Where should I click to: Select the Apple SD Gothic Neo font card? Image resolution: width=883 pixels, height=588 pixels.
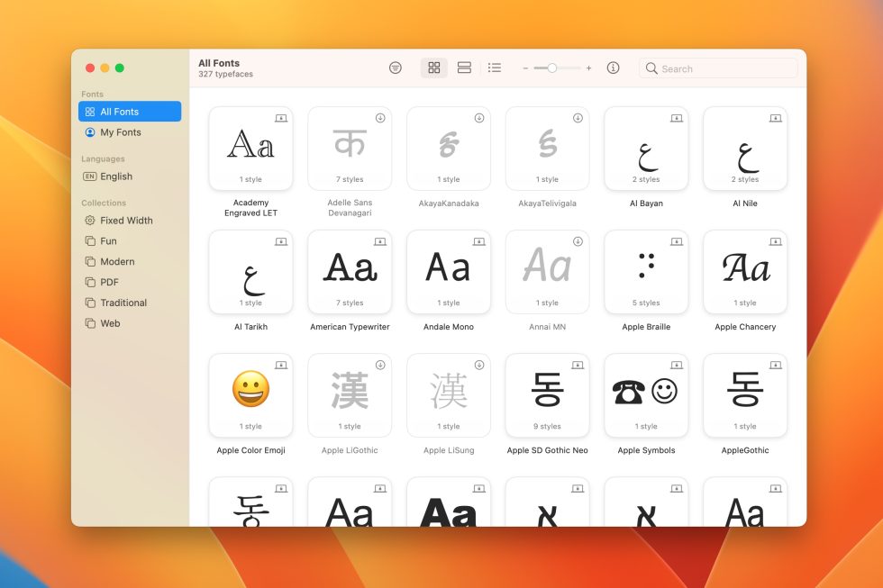coord(548,395)
